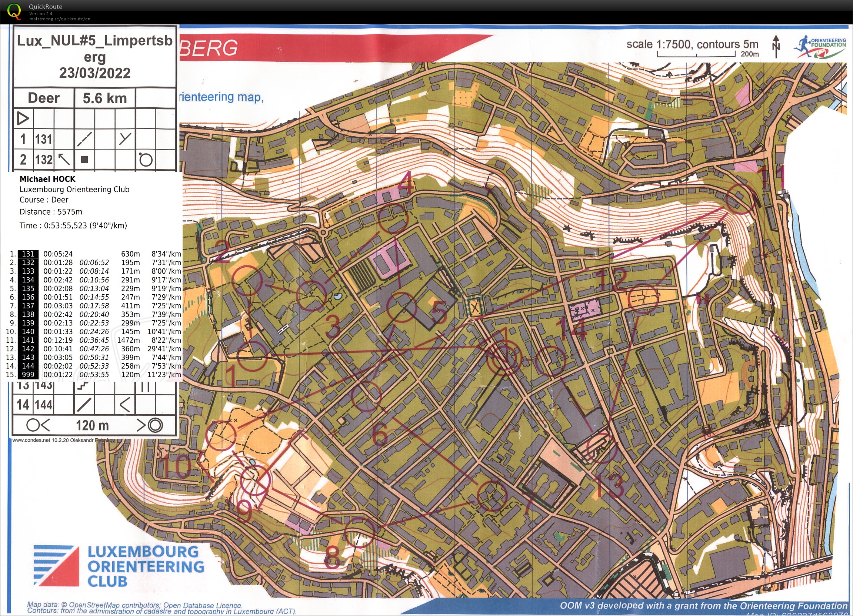Click the runner name Michael HOCK
The height and width of the screenshot is (616, 853).
click(47, 179)
